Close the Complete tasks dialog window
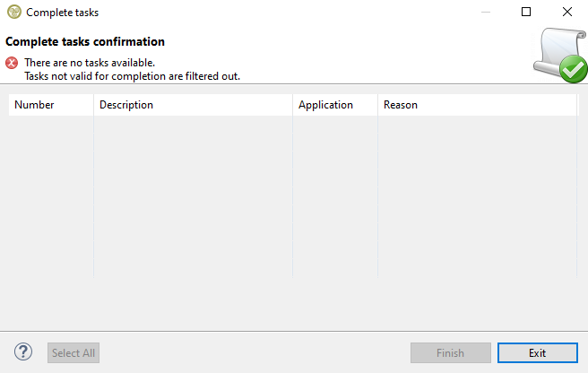The height and width of the screenshot is (373, 588). click(x=567, y=13)
